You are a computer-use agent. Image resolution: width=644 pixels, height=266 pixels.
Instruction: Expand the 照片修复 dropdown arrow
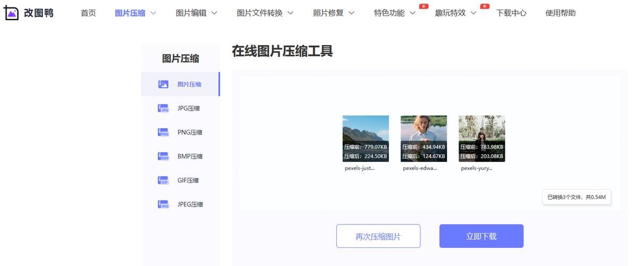(352, 13)
